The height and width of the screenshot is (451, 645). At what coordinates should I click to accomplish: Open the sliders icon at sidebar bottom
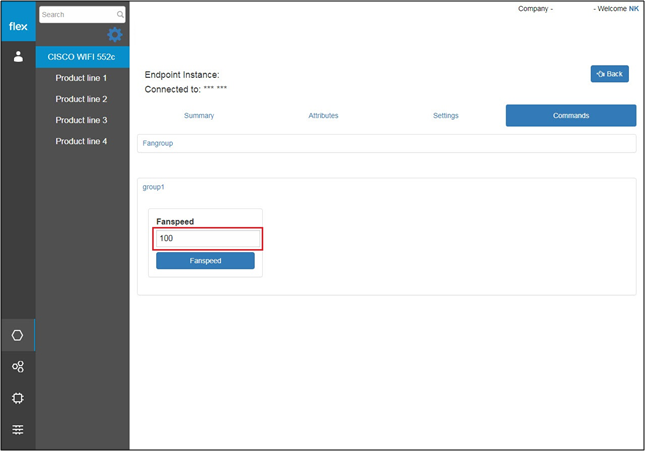tap(18, 430)
